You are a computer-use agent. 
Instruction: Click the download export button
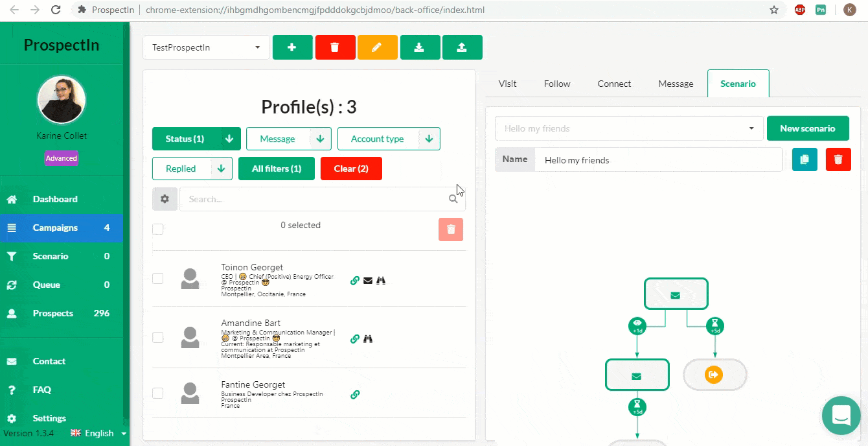click(x=420, y=47)
